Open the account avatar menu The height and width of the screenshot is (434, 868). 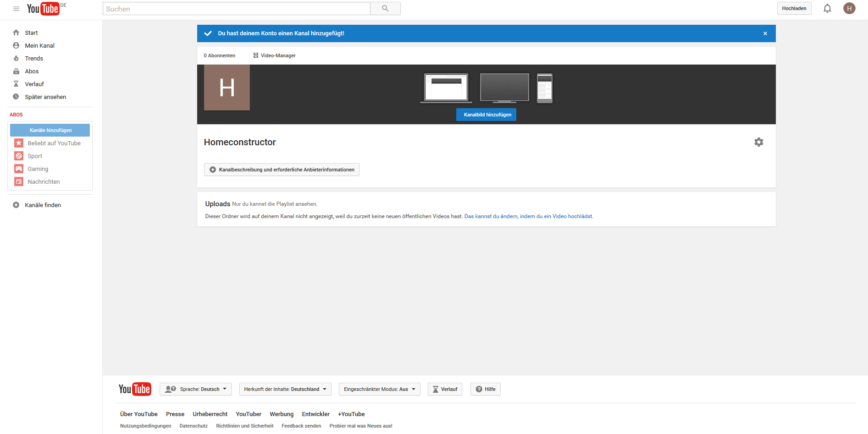click(849, 8)
